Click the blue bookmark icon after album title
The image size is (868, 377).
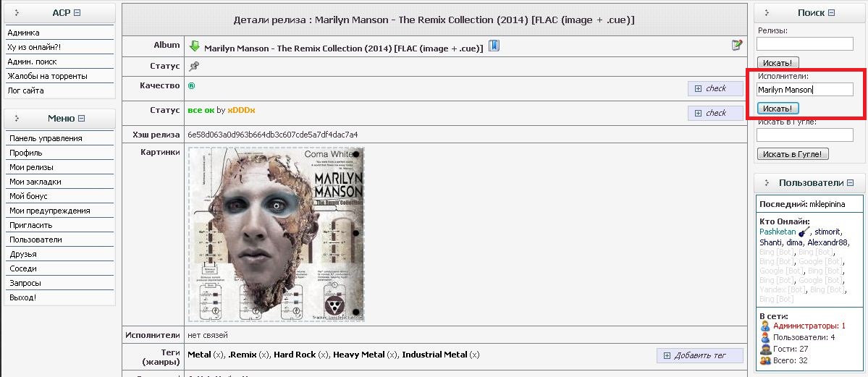click(x=494, y=46)
